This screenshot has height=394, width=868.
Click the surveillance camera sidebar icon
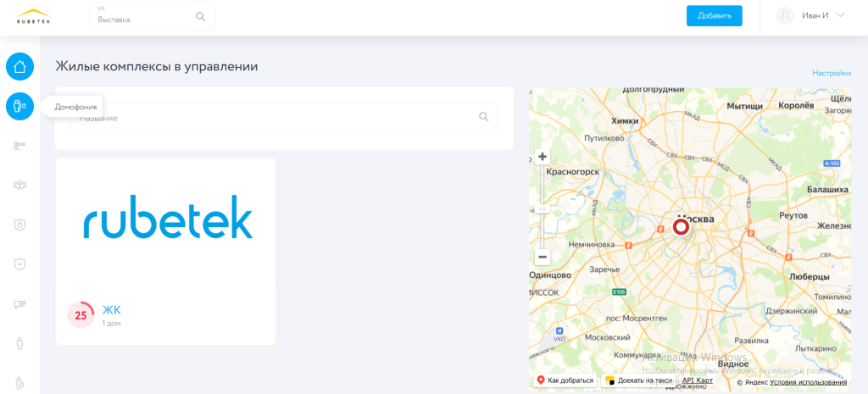click(19, 303)
